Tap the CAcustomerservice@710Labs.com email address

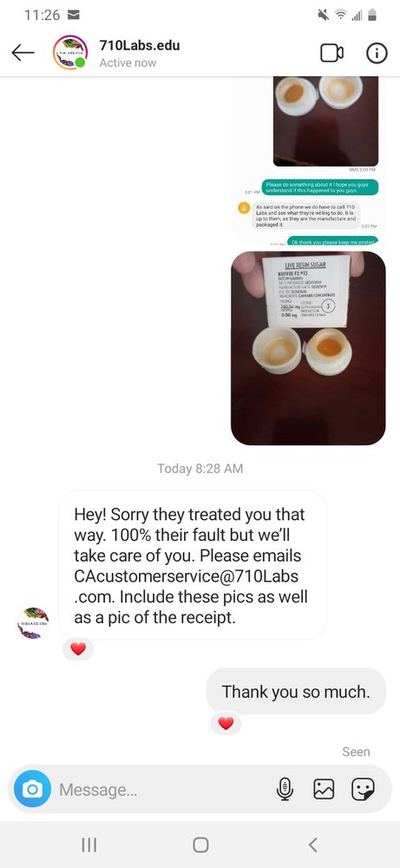187,586
